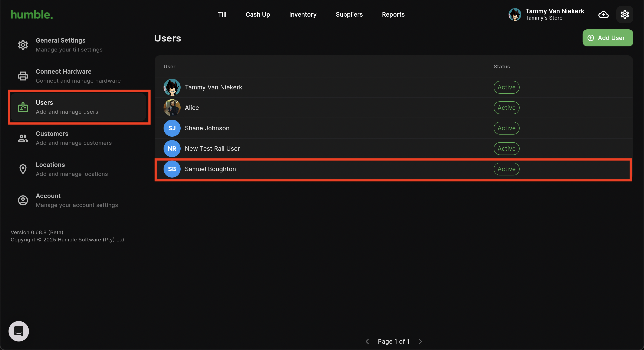The width and height of the screenshot is (644, 350).
Task: Open Account settings section
Action: click(x=78, y=200)
